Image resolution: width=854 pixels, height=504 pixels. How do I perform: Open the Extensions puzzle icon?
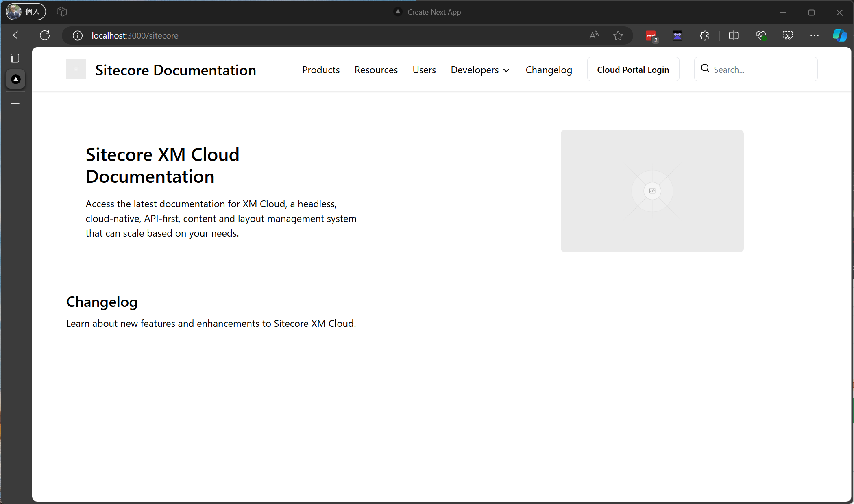tap(704, 36)
